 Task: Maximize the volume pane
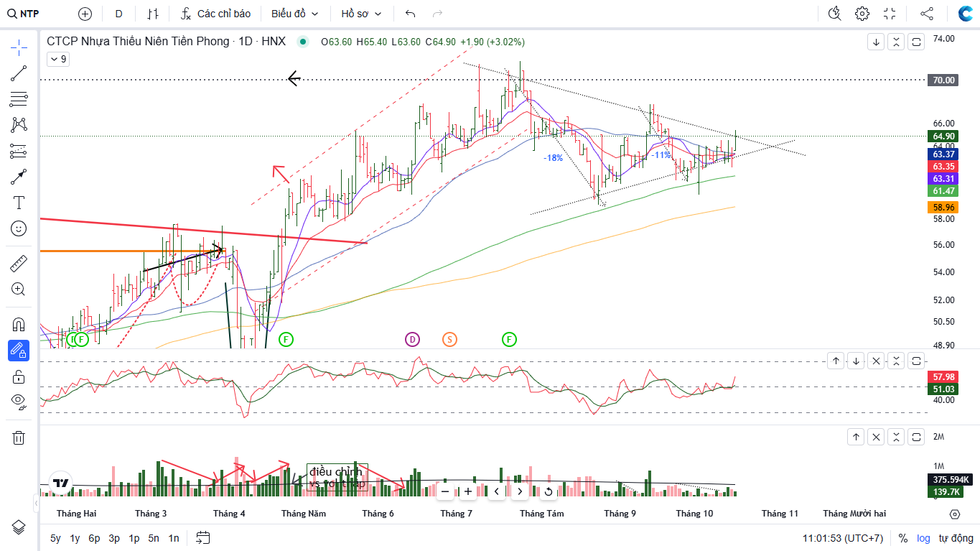click(916, 436)
